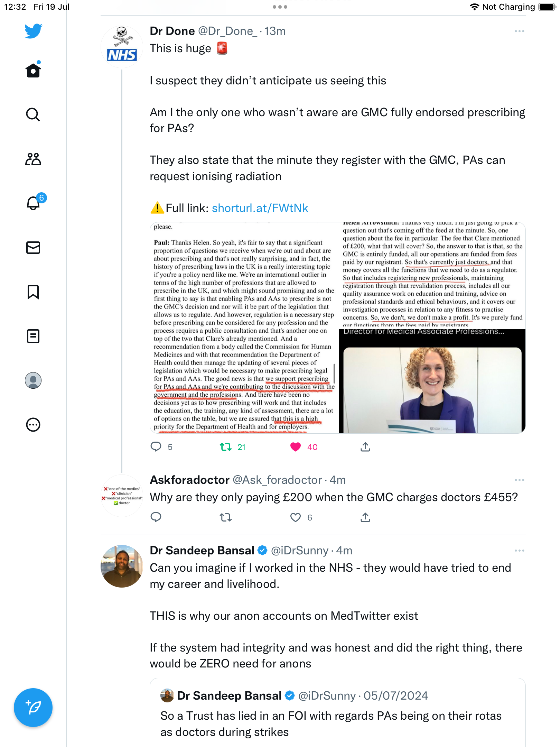Open more options on Dr Done's tweet
The width and height of the screenshot is (560, 747).
(x=519, y=31)
